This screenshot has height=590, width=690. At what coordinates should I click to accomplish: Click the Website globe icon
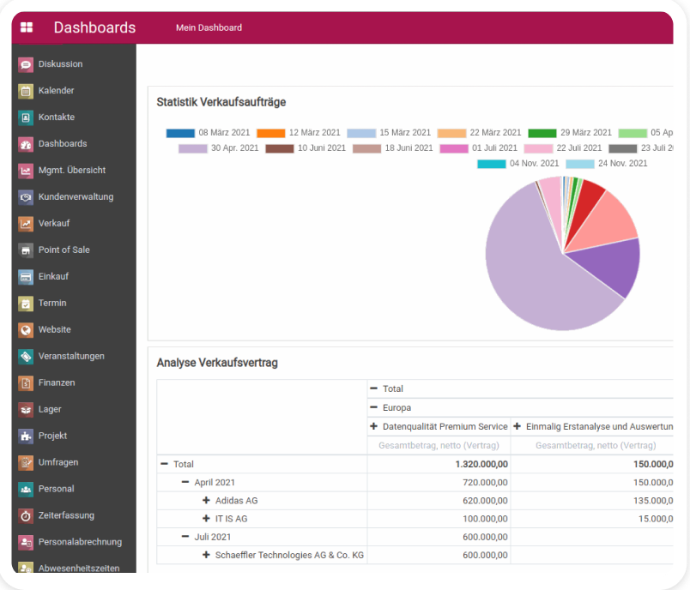coord(26,330)
